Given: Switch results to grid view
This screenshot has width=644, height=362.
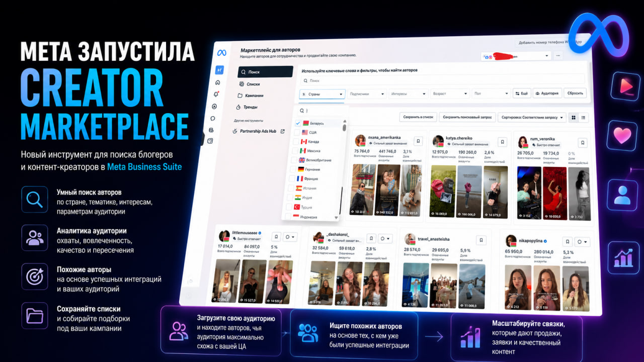Looking at the screenshot, I should (573, 118).
